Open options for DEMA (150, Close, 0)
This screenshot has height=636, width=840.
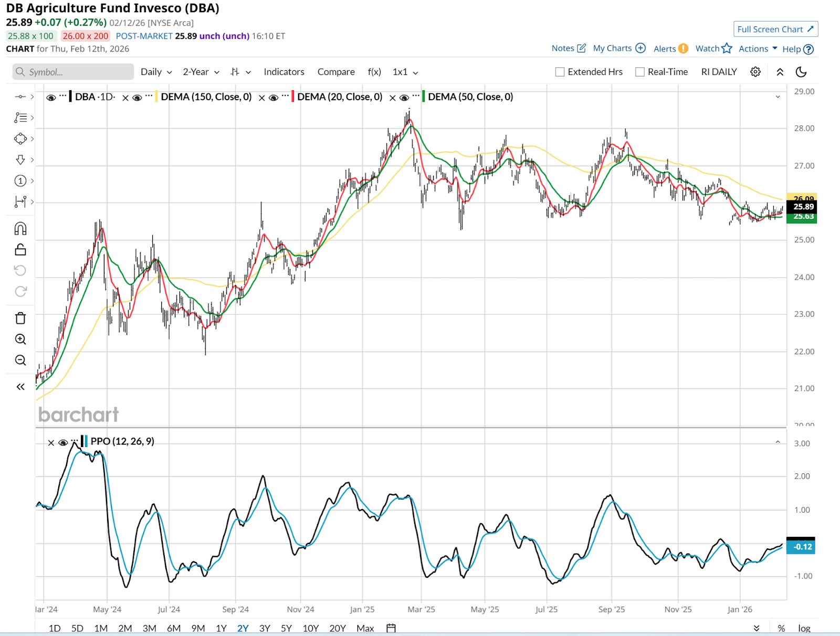pos(149,97)
